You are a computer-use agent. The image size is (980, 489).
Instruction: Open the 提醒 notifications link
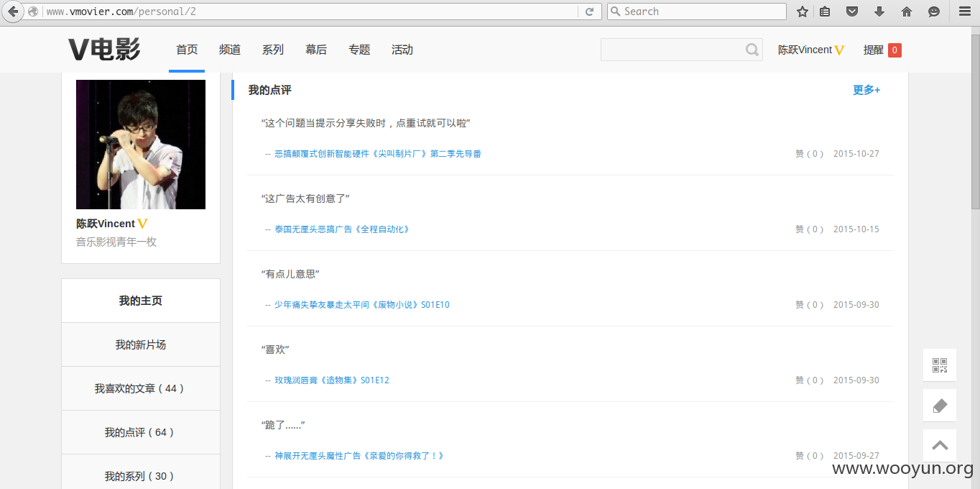[x=874, y=50]
